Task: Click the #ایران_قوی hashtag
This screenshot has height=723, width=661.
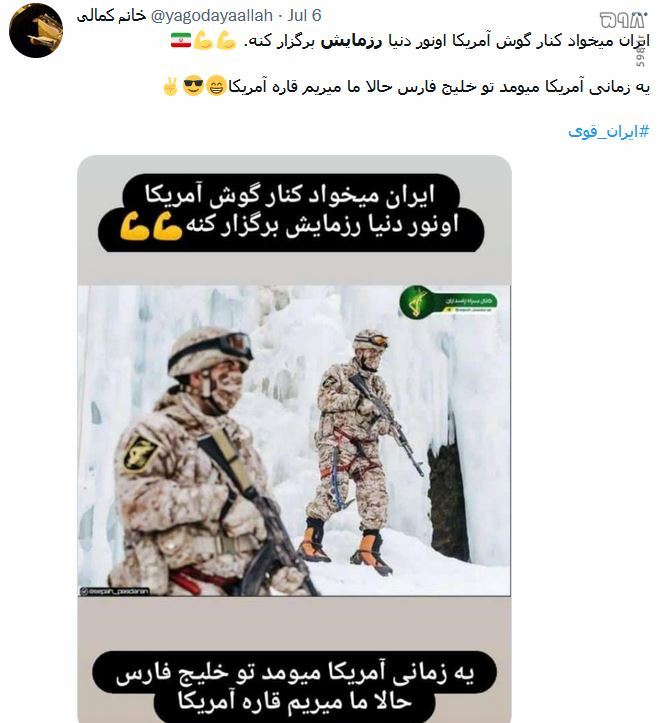Action: click(608, 132)
